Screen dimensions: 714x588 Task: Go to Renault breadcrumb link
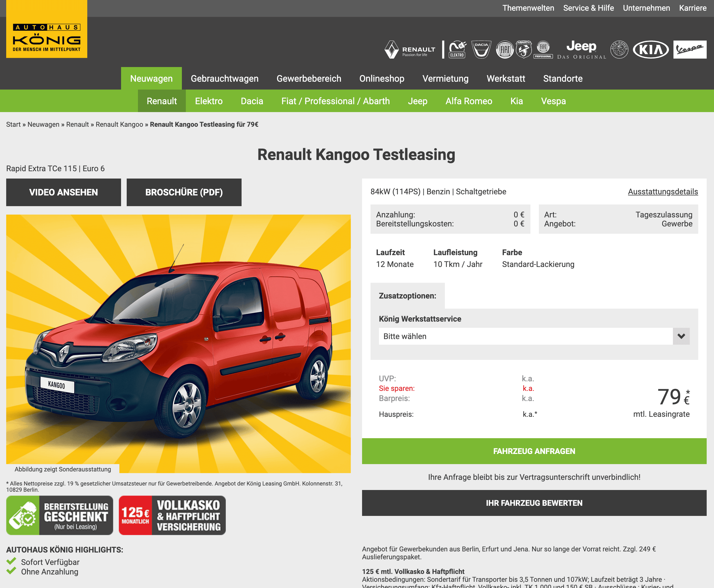point(77,124)
